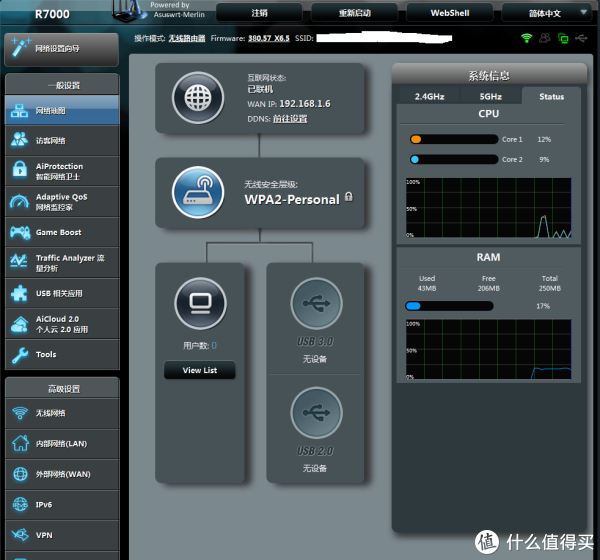Click the WPA2-Personal security level text
The height and width of the screenshot is (560, 600).
(x=292, y=199)
